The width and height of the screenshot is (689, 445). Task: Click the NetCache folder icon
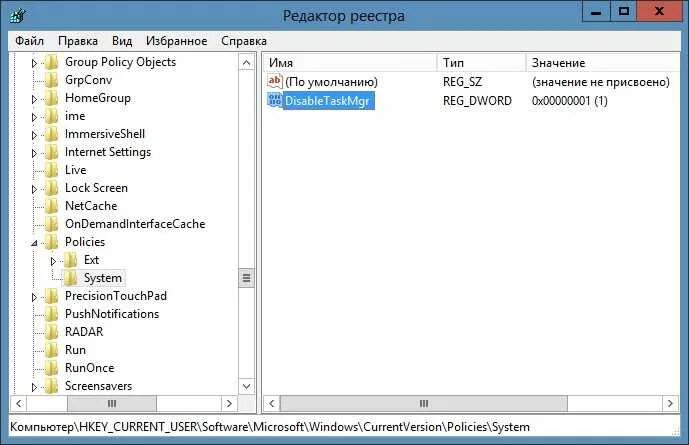click(x=52, y=206)
